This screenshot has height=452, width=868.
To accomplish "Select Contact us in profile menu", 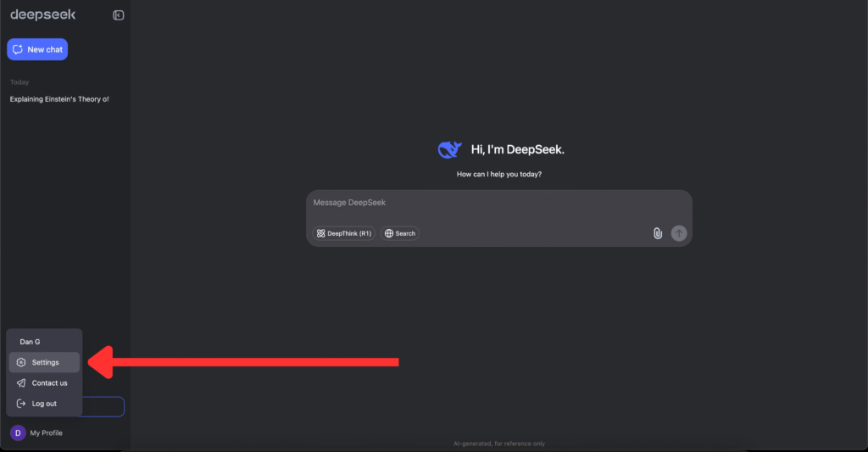I will pyautogui.click(x=44, y=382).
